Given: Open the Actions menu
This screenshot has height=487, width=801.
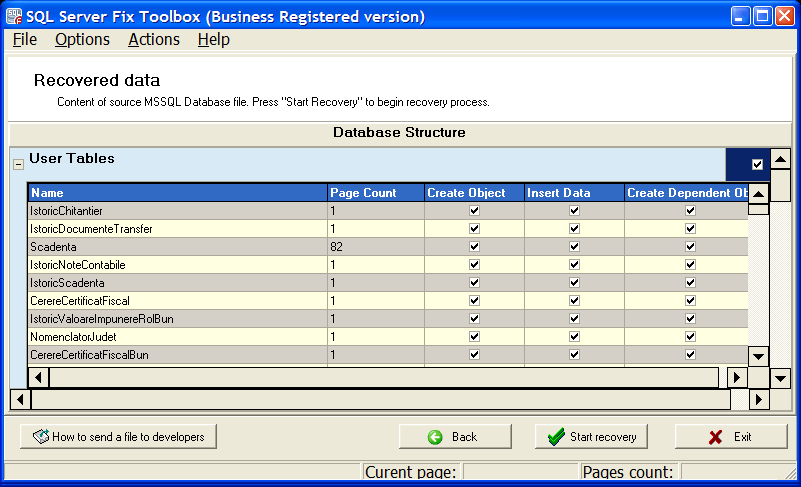Looking at the screenshot, I should [154, 39].
